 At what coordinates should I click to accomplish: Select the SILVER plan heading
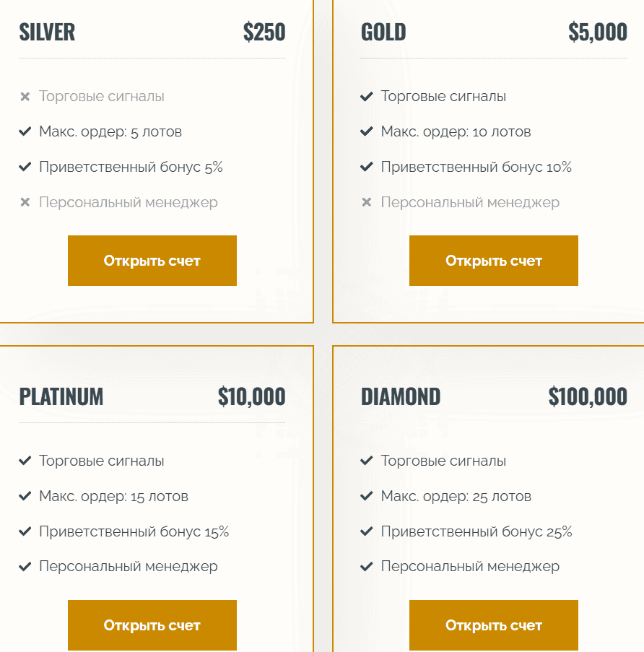(x=47, y=32)
